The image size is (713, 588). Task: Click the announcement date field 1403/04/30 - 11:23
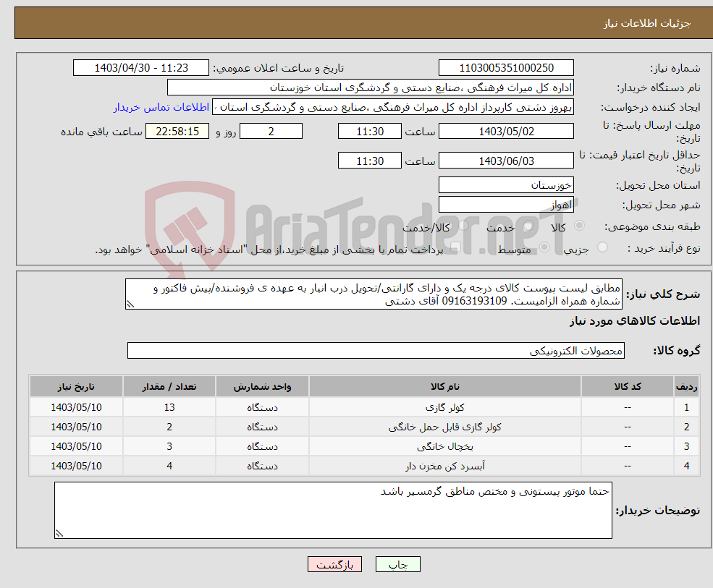coord(141,68)
